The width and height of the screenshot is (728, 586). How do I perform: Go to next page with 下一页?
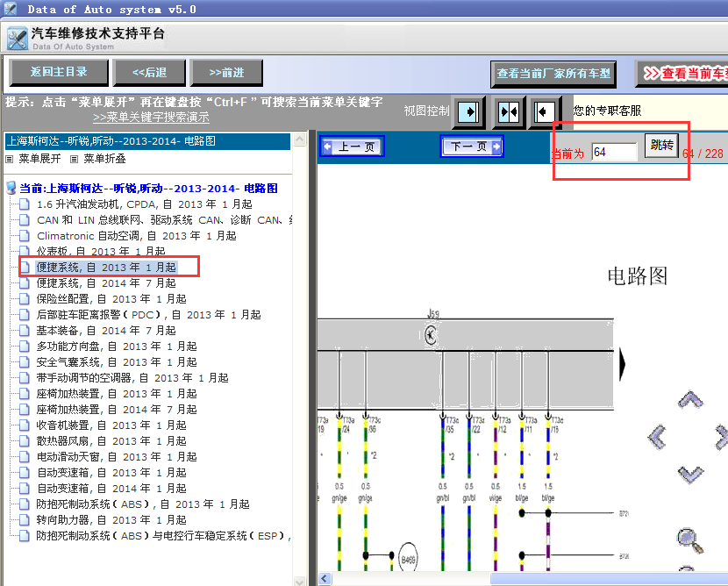(x=472, y=146)
